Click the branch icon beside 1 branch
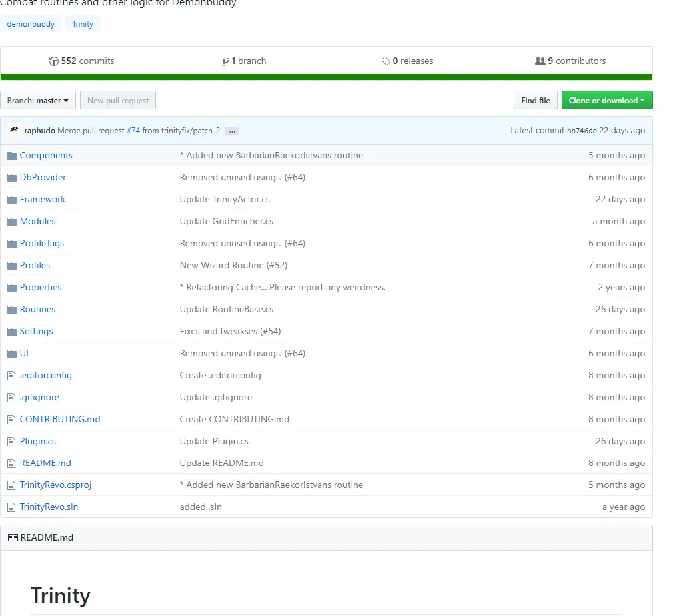Screen dimensions: 679x616 [x=225, y=61]
